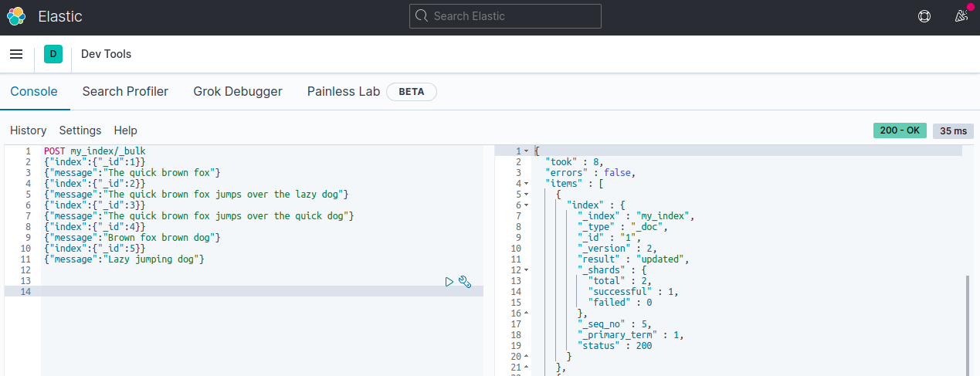Click the "_index" : "my_index" line
Viewport: 980px width, 376px height.
point(636,216)
